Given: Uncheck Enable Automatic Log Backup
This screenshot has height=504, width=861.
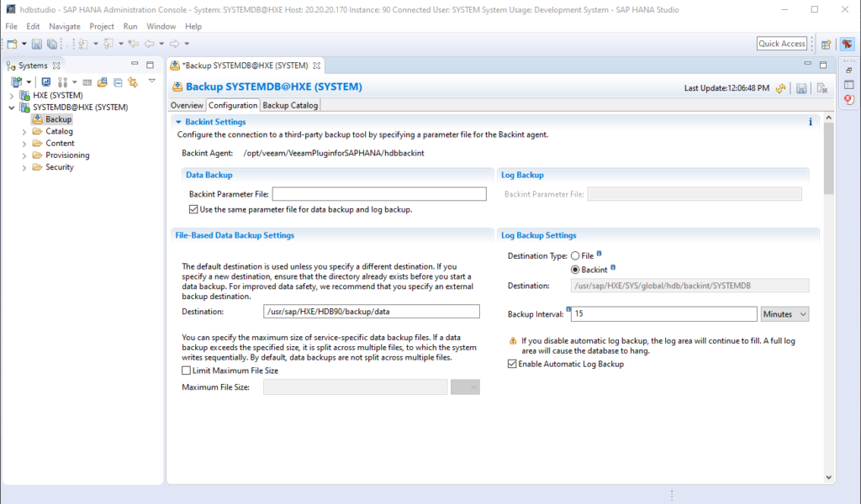Looking at the screenshot, I should 512,365.
